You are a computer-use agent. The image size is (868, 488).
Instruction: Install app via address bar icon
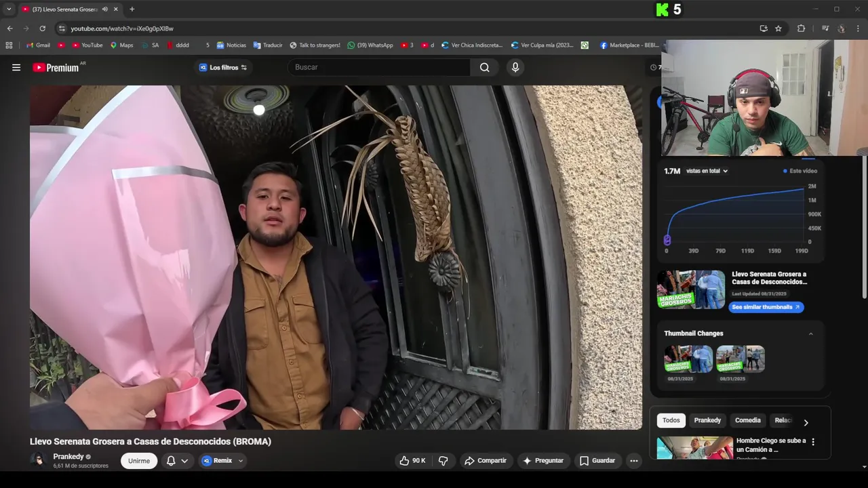764,28
